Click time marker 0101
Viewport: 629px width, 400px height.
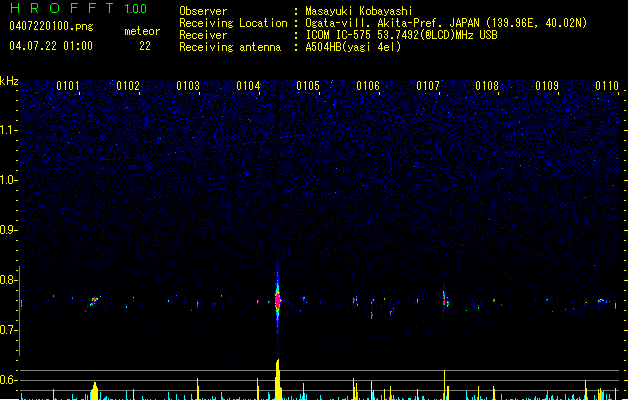68,86
